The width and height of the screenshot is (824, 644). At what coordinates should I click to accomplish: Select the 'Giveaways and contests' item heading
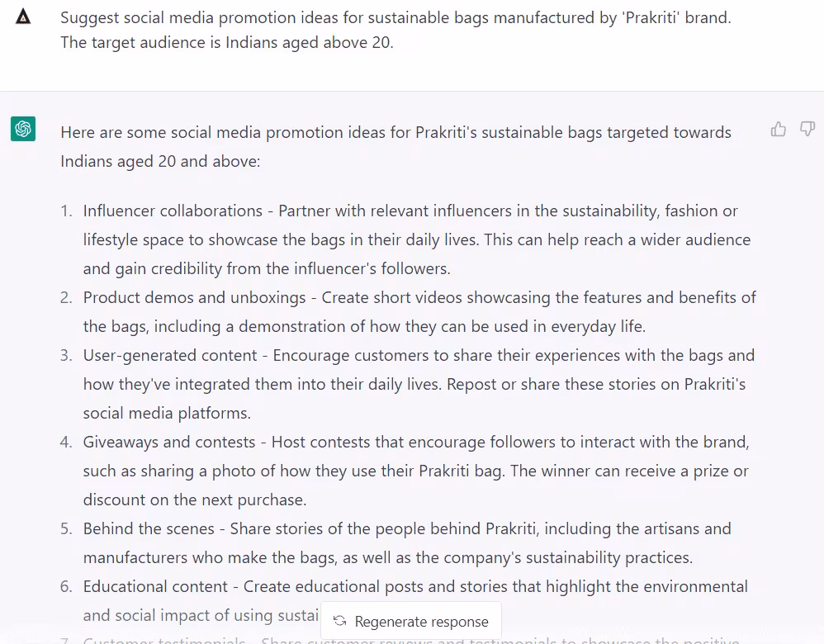(168, 442)
